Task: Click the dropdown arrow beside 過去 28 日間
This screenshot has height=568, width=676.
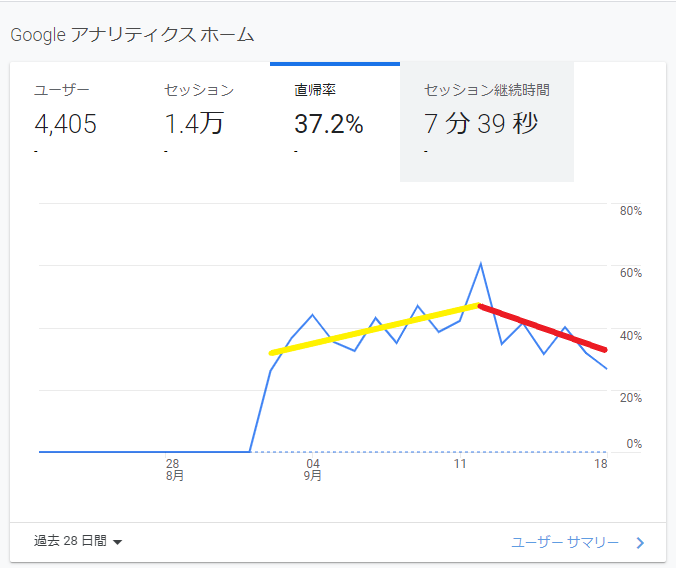Action: pos(118,542)
